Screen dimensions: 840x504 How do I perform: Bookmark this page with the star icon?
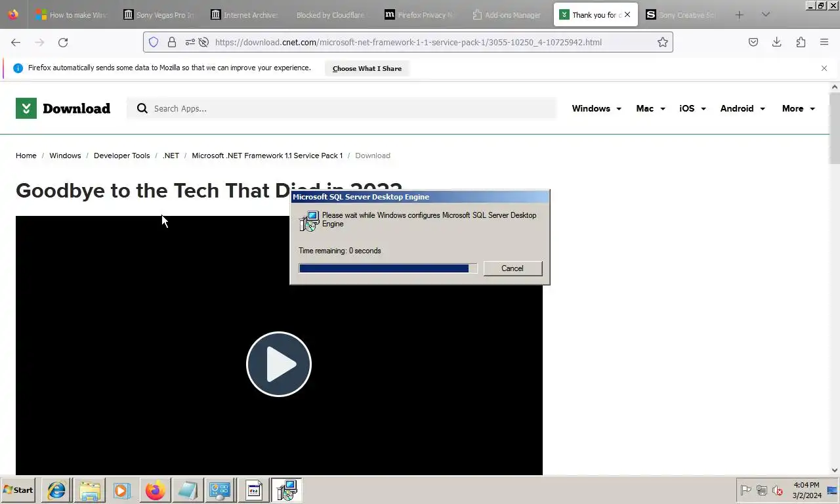tap(663, 42)
